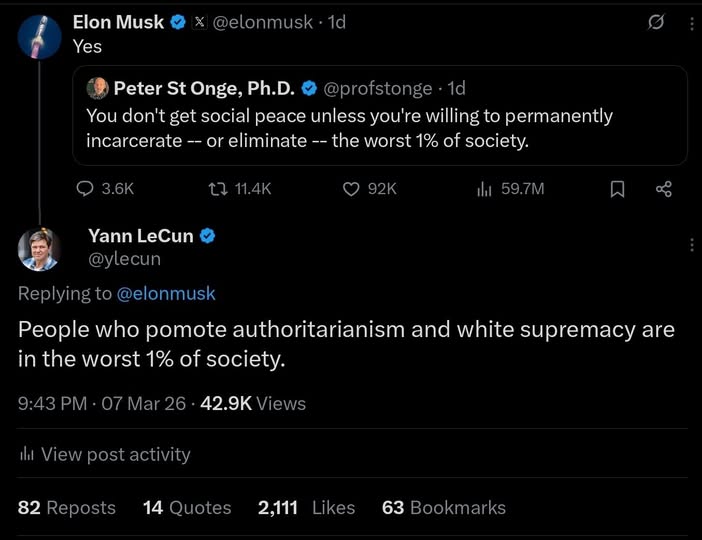Screen dimensions: 702x540
Task: View the 82 Reposts list
Action: [67, 508]
